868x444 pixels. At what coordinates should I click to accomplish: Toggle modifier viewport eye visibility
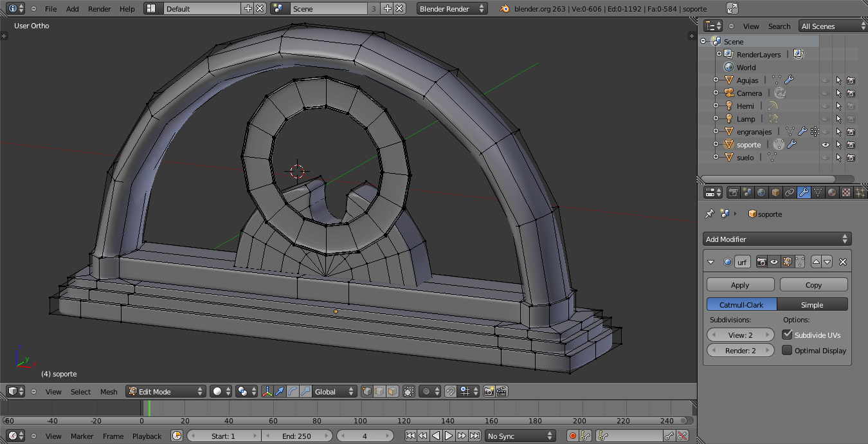click(x=774, y=262)
